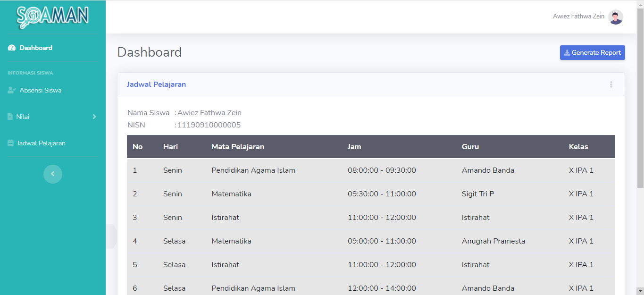Collapse the sidebar with round arrow toggle
Viewport: 644px width, 295px height.
pyautogui.click(x=52, y=174)
